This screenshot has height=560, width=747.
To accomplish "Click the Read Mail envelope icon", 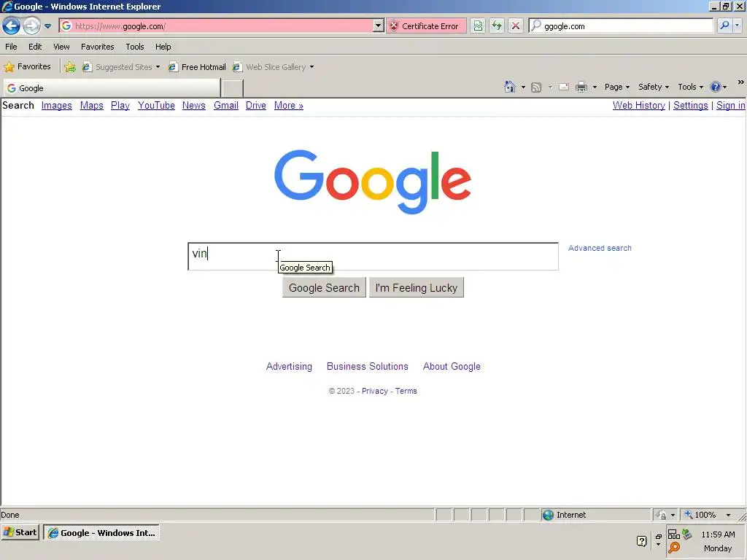I will [564, 87].
